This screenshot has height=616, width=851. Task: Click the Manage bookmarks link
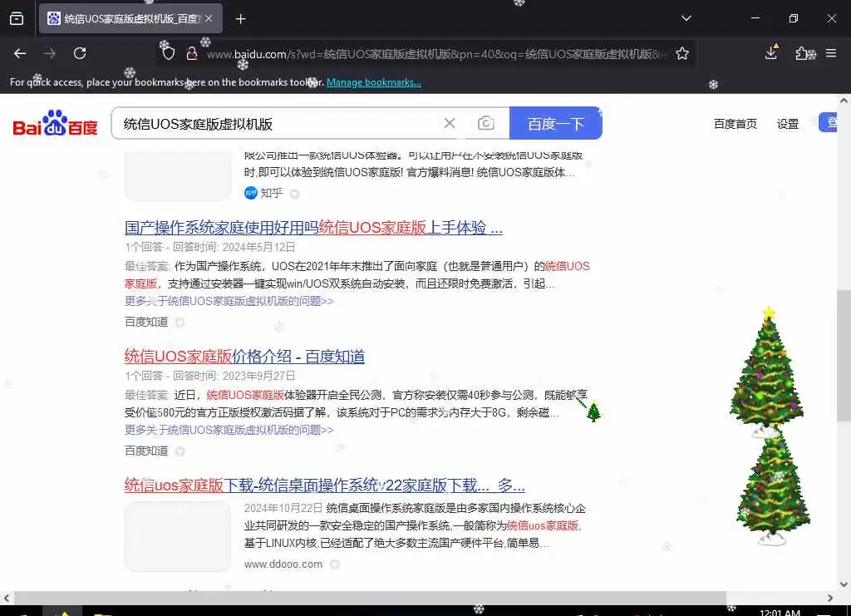pyautogui.click(x=373, y=82)
